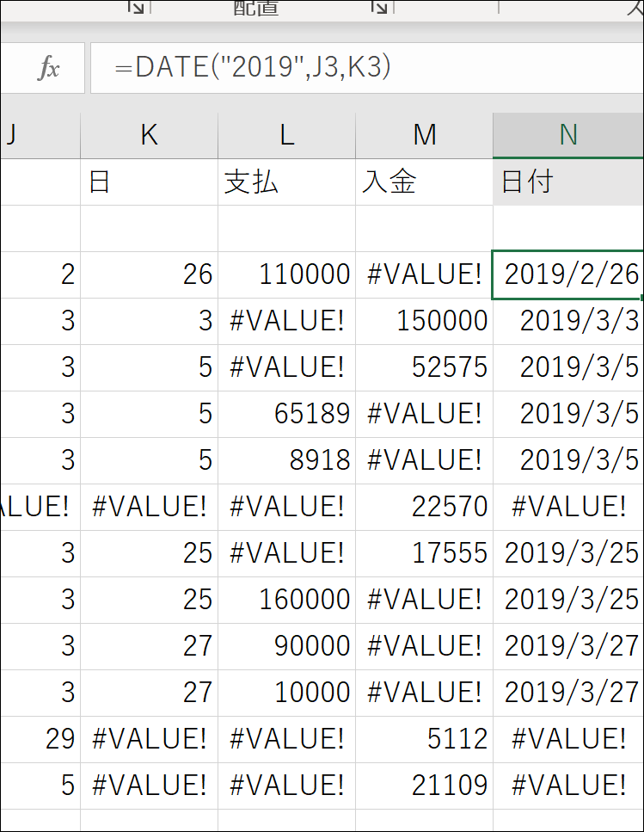Select the cell containing 5112
The height and width of the screenshot is (832, 644).
(424, 739)
